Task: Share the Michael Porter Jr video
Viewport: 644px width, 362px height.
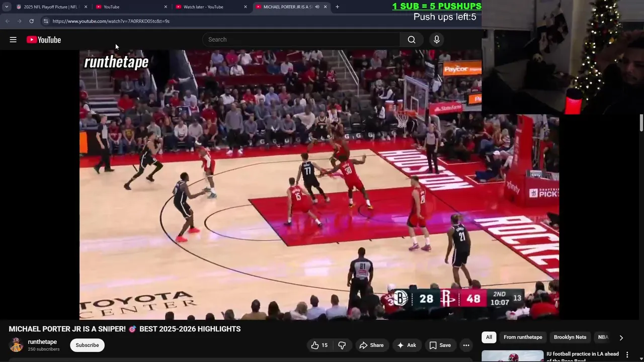Action: [x=371, y=345]
